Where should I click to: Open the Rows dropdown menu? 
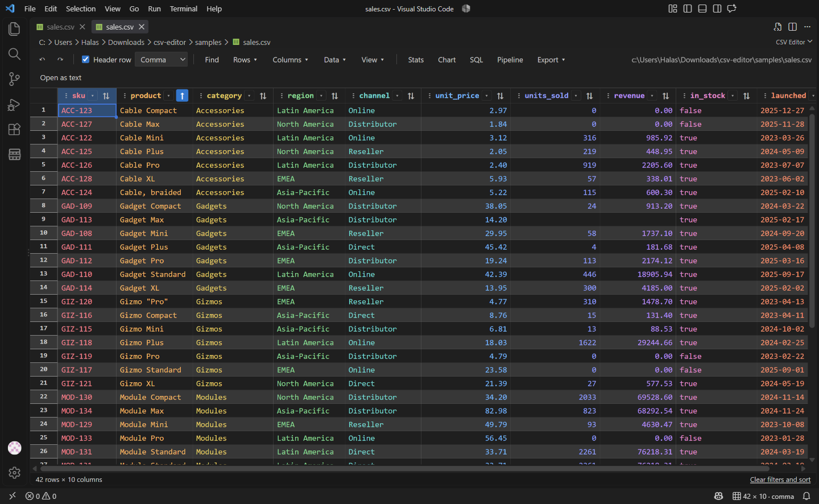pos(245,60)
